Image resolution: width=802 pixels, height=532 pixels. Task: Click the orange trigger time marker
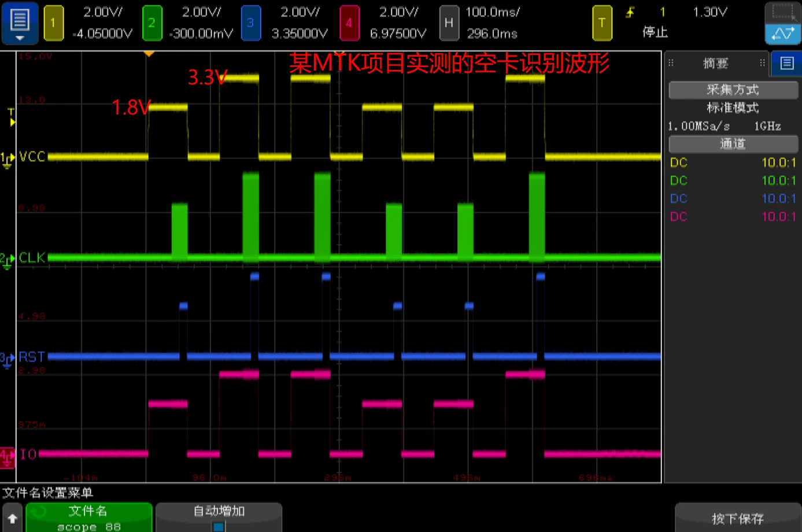[x=149, y=54]
